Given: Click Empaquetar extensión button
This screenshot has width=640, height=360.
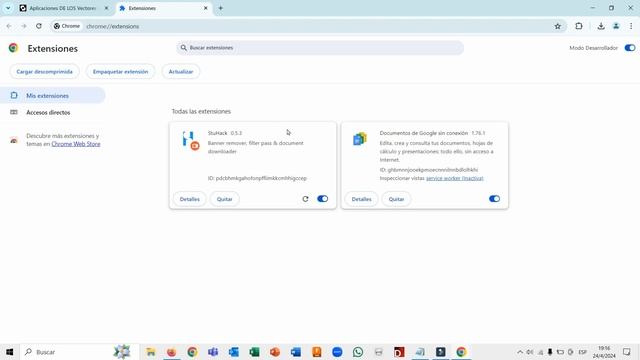Looking at the screenshot, I should pyautogui.click(x=120, y=71).
